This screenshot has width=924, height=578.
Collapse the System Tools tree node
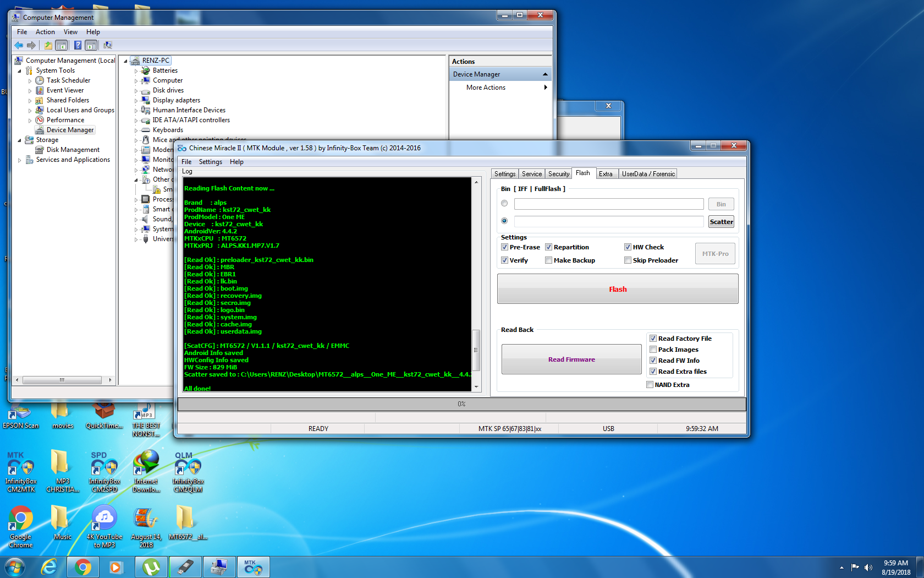20,71
